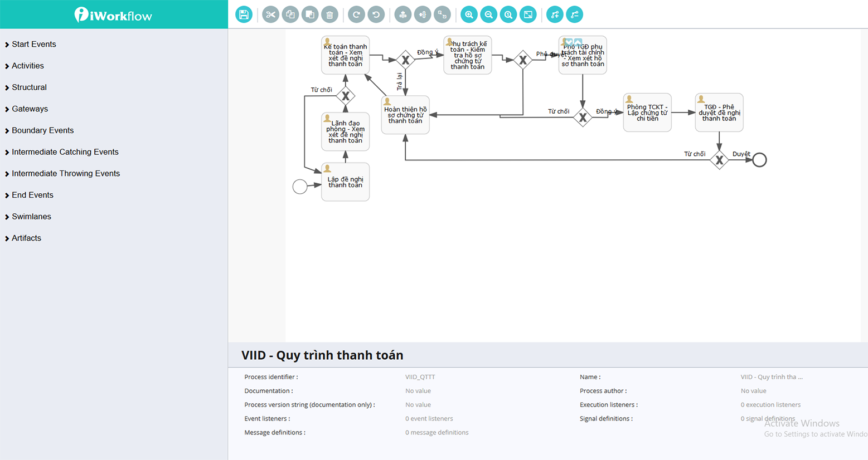Screen dimensions: 868x460
Task: Reset zoom to actual size
Action: [508, 14]
